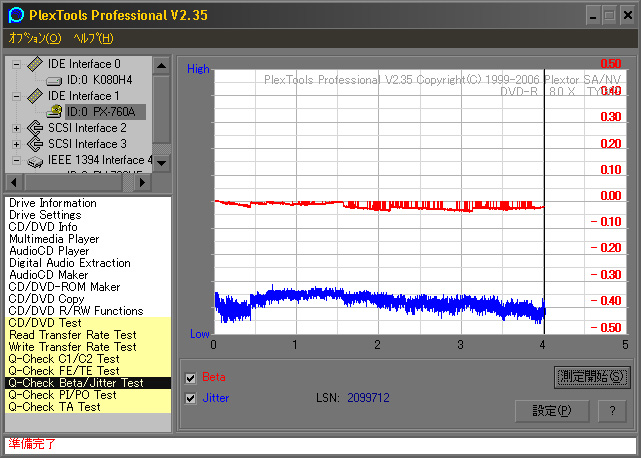Toggle the Jitter checkbox
This screenshot has height=458, width=641.
click(191, 398)
